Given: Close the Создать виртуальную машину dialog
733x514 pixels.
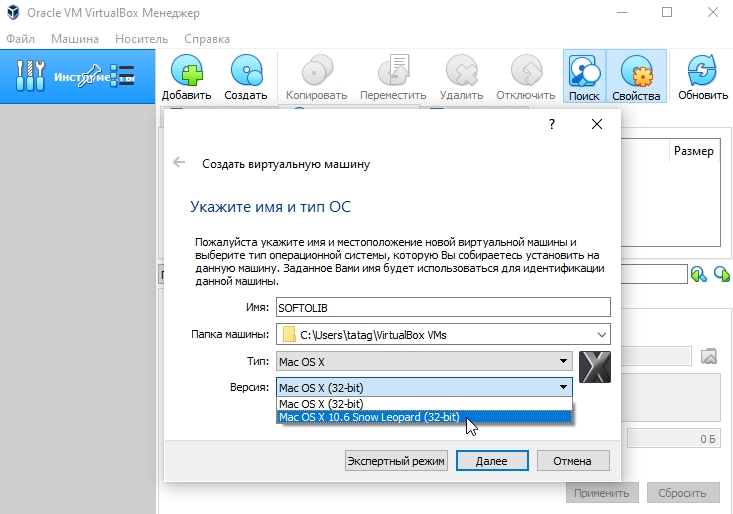Looking at the screenshot, I should pyautogui.click(x=597, y=124).
